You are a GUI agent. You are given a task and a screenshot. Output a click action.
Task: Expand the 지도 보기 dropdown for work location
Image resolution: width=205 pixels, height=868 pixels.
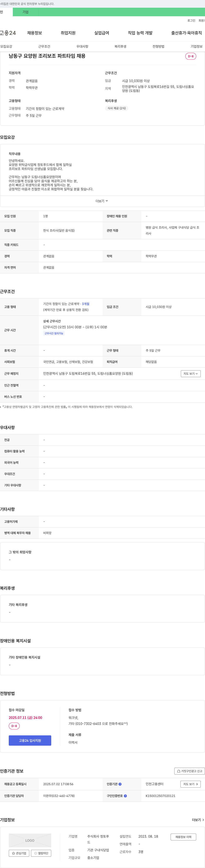click(x=190, y=374)
